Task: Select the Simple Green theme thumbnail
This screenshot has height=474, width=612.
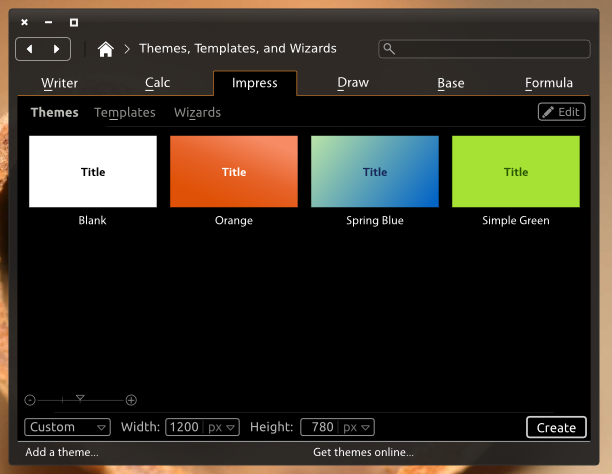Action: click(x=516, y=171)
